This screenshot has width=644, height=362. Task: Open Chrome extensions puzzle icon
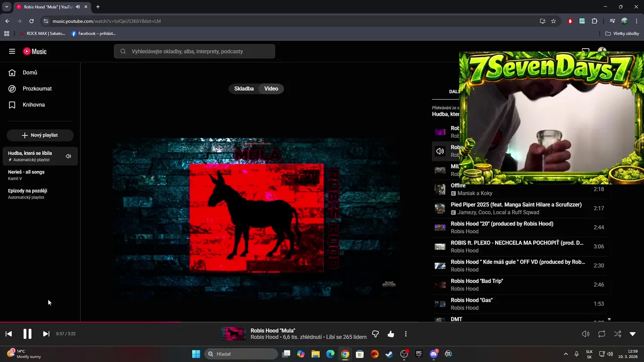[x=594, y=21]
